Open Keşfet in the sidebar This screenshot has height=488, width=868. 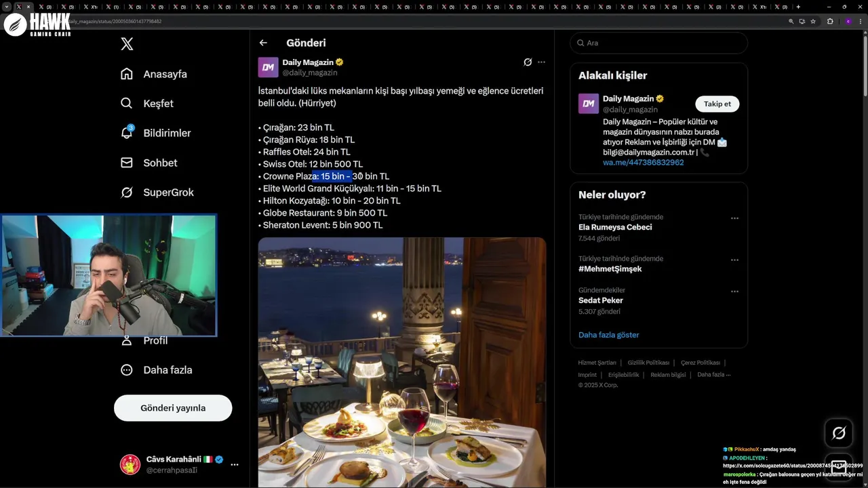coord(147,104)
